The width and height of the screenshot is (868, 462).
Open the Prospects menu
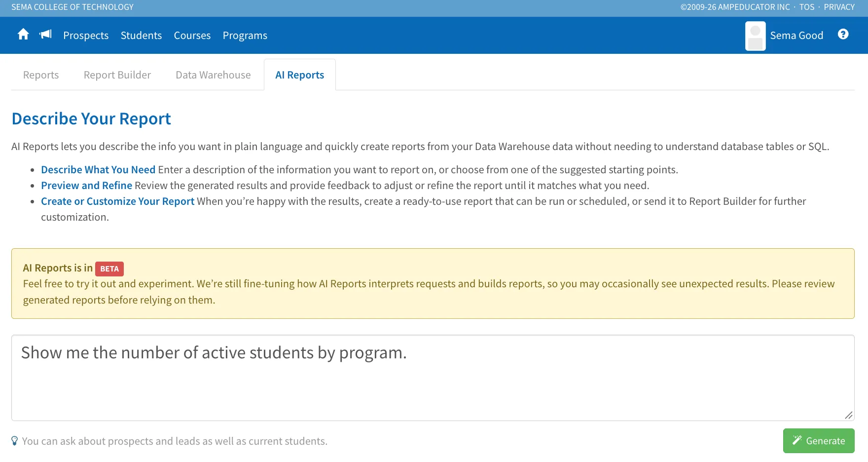click(x=86, y=36)
